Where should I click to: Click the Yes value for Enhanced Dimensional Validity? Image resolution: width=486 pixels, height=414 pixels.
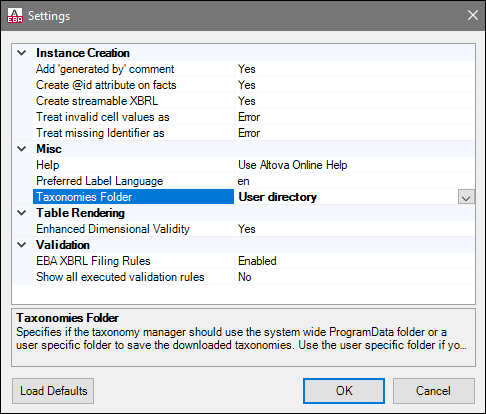(247, 229)
